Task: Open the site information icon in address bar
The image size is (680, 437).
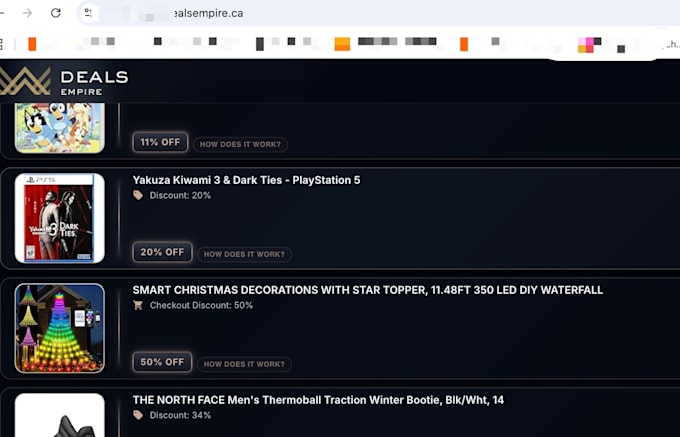Action: 88,13
